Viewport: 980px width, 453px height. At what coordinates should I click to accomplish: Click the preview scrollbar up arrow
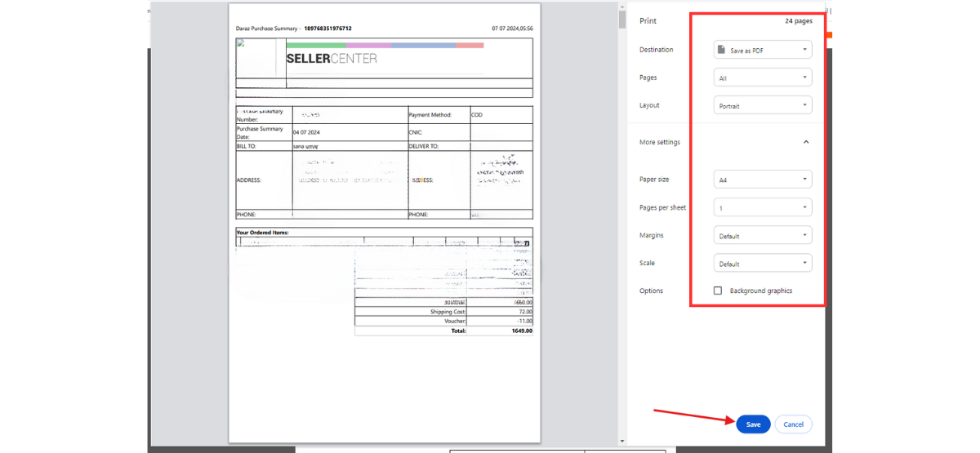pyautogui.click(x=622, y=7)
